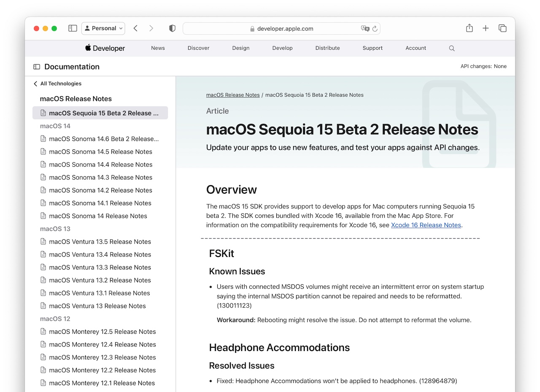The width and height of the screenshot is (540, 392).
Task: Click the FSKit heading
Action: 221,254
